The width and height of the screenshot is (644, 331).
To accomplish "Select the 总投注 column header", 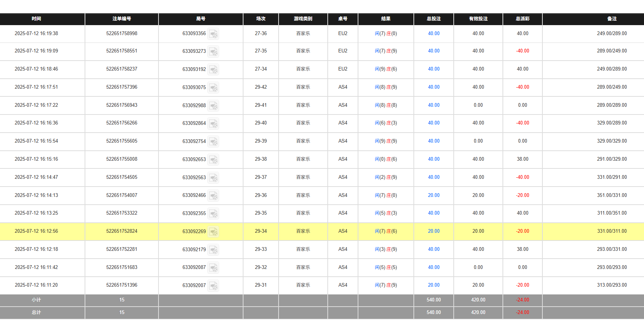I will [x=433, y=19].
